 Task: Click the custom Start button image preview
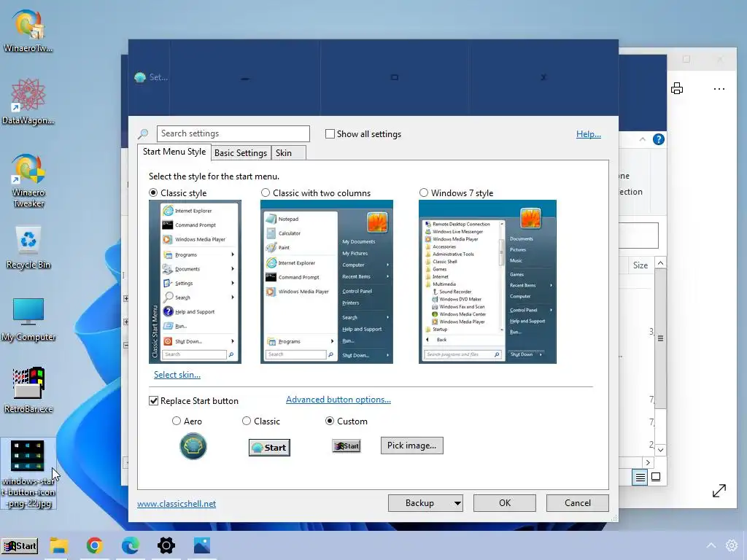click(x=347, y=446)
